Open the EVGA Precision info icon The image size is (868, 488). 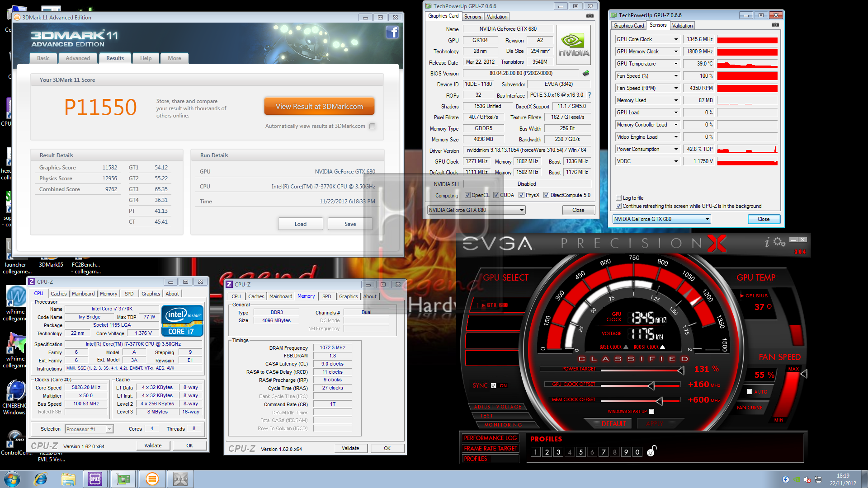coord(767,243)
